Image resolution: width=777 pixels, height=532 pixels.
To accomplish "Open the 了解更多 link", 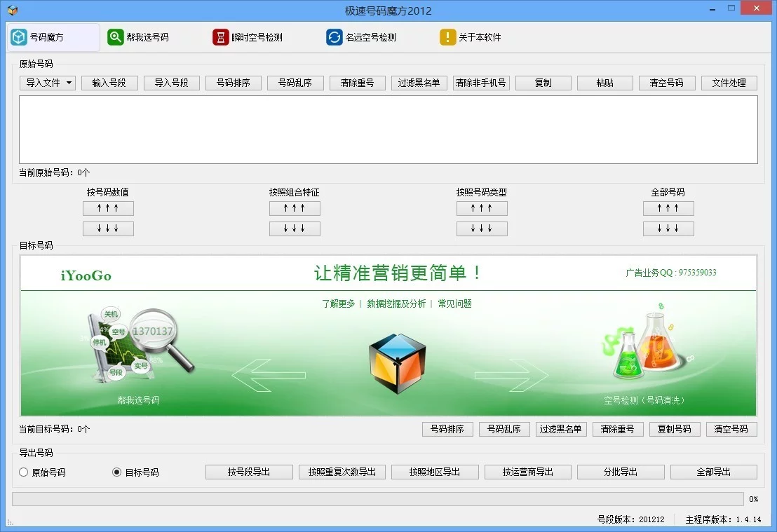I will 339,303.
